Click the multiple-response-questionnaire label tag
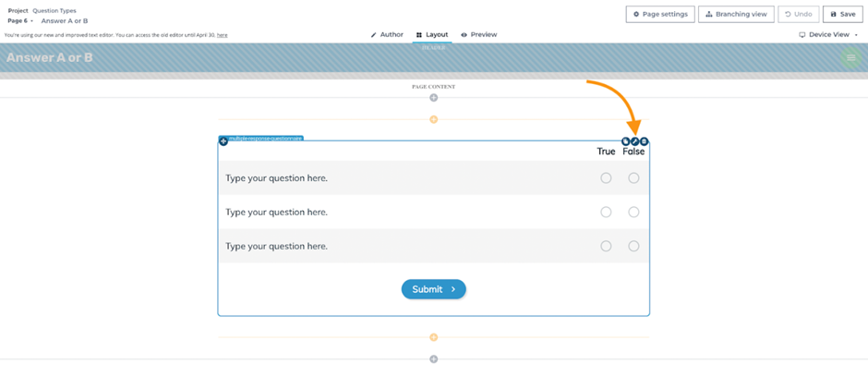This screenshot has height=365, width=868. click(x=265, y=139)
